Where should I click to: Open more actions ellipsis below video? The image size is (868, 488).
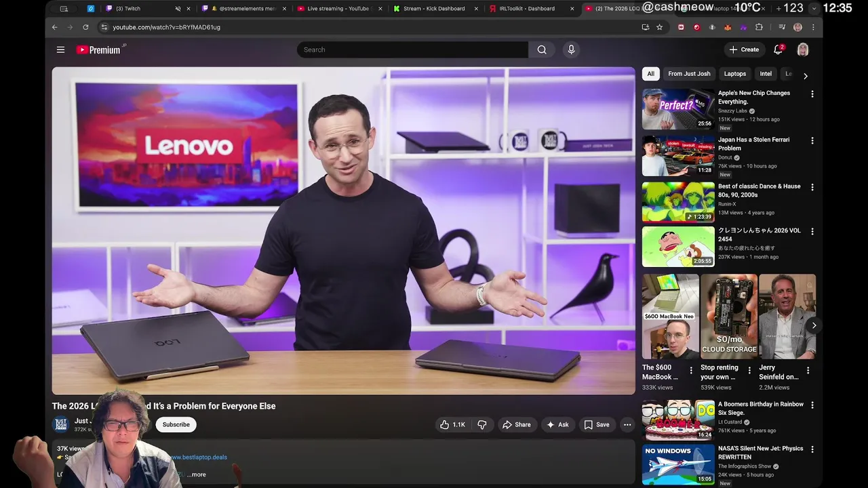[x=627, y=424]
